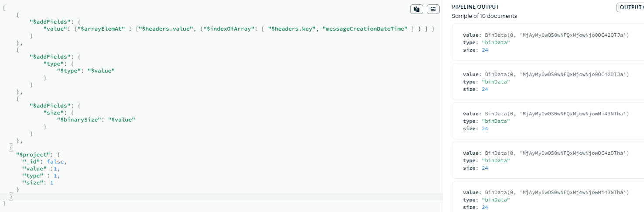Screen dimensions: 644x212
Task: Click the format pipeline icon
Action: click(433, 9)
